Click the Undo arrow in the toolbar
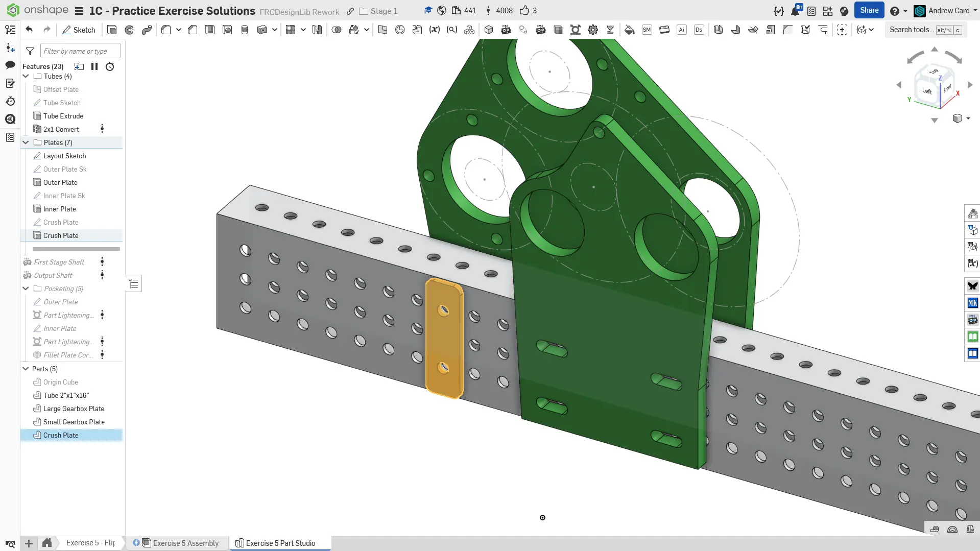980x551 pixels. point(29,30)
